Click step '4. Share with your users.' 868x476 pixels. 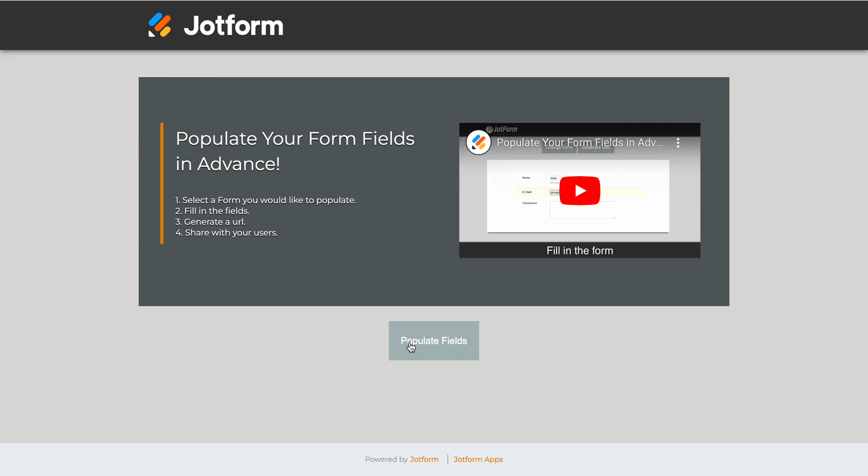click(226, 232)
